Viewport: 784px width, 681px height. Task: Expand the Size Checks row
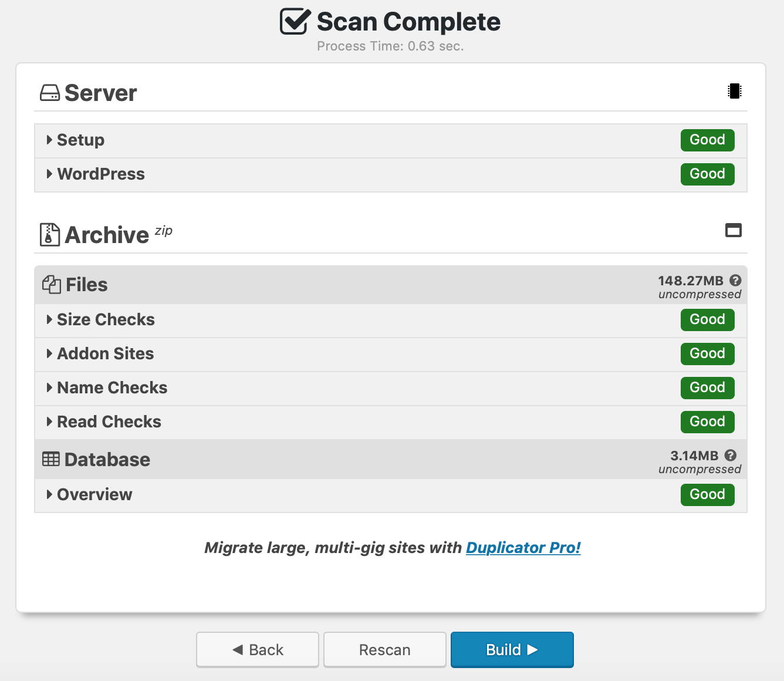[x=106, y=320]
